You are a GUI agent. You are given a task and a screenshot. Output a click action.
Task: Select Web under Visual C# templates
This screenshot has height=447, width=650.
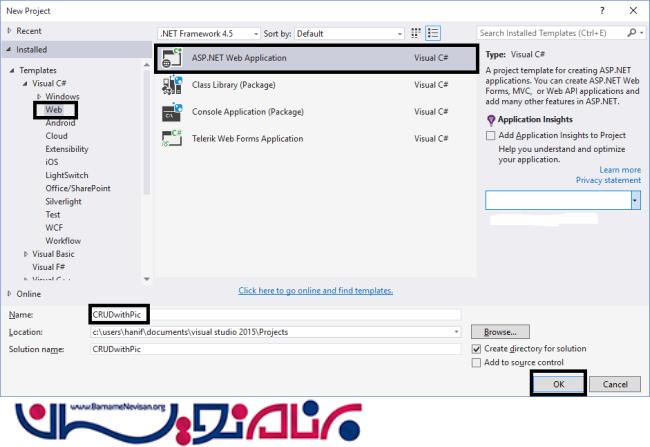tap(54, 110)
